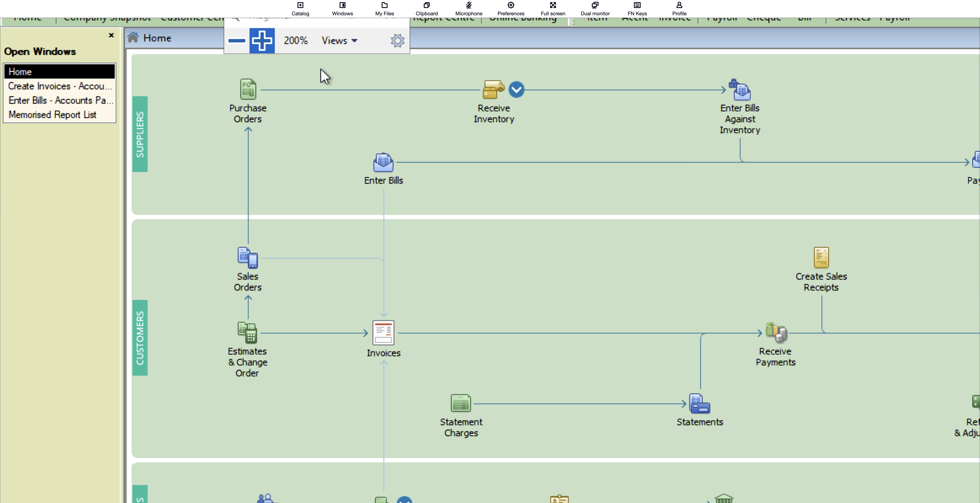Click the ID card icon at bottom
The height and width of the screenshot is (503, 980).
coord(559,499)
